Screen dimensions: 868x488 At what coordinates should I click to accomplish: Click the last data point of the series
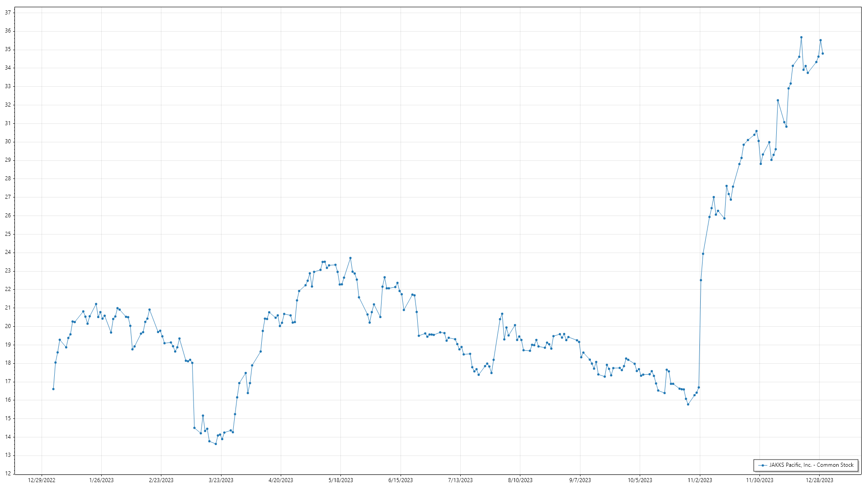tap(822, 54)
